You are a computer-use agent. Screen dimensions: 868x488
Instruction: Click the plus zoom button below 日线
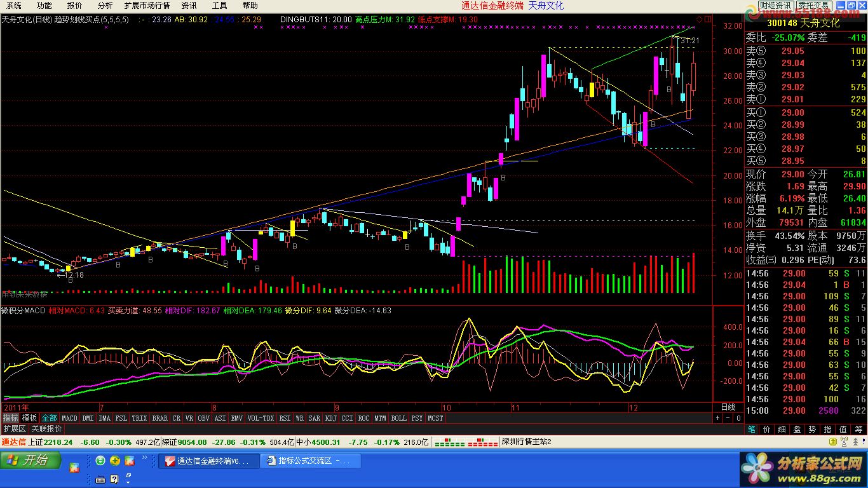718,418
